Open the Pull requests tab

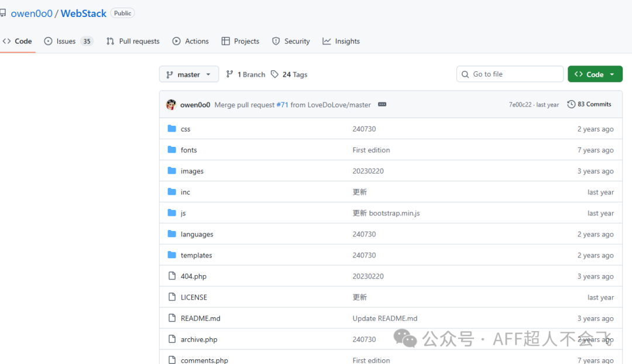(133, 41)
